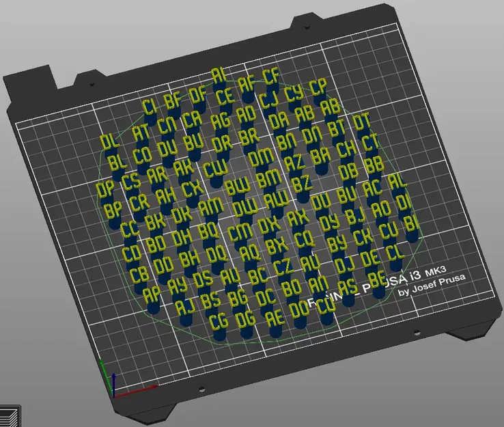Click the AE model near the front
The width and height of the screenshot is (504, 427).
[x=275, y=318]
